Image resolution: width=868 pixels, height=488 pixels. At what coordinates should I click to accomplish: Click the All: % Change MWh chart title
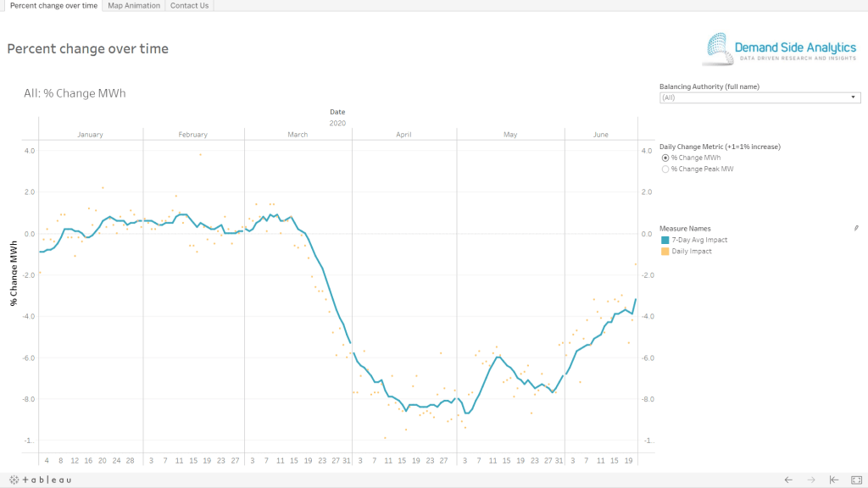(75, 93)
